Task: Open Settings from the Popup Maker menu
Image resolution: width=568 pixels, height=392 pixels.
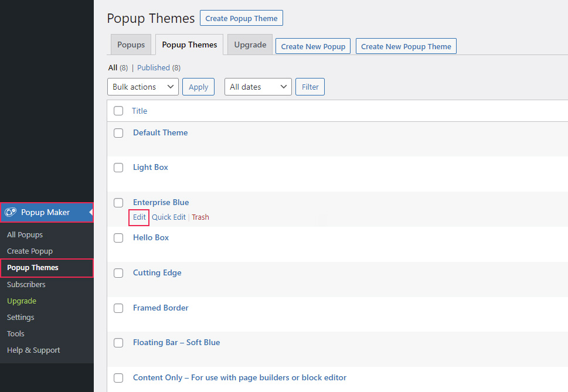Action: pos(21,317)
